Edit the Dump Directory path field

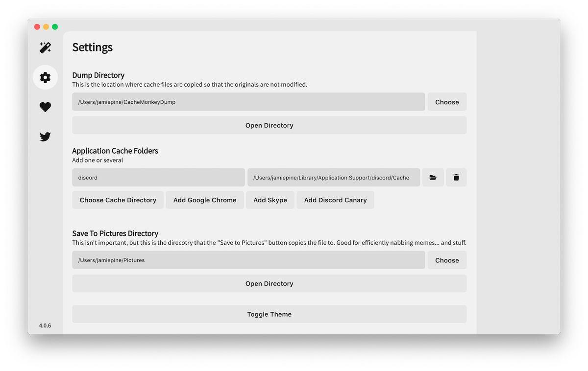[x=248, y=102]
